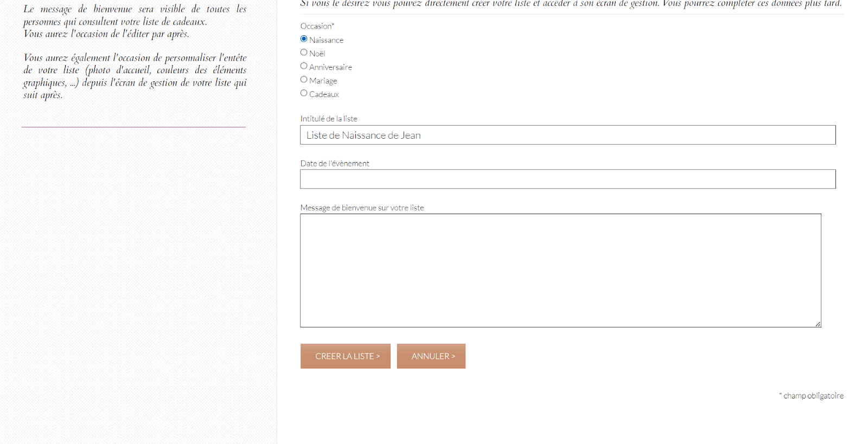Click the 'Mariage' option label text
This screenshot has height=444, width=868.
[x=323, y=81]
